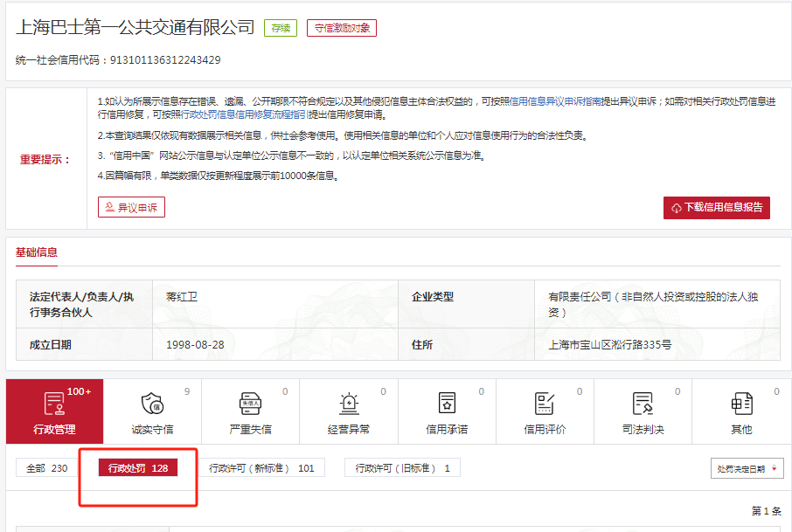
Task: Expand the 处罚决定日期 sort dropdown
Action: (747, 469)
